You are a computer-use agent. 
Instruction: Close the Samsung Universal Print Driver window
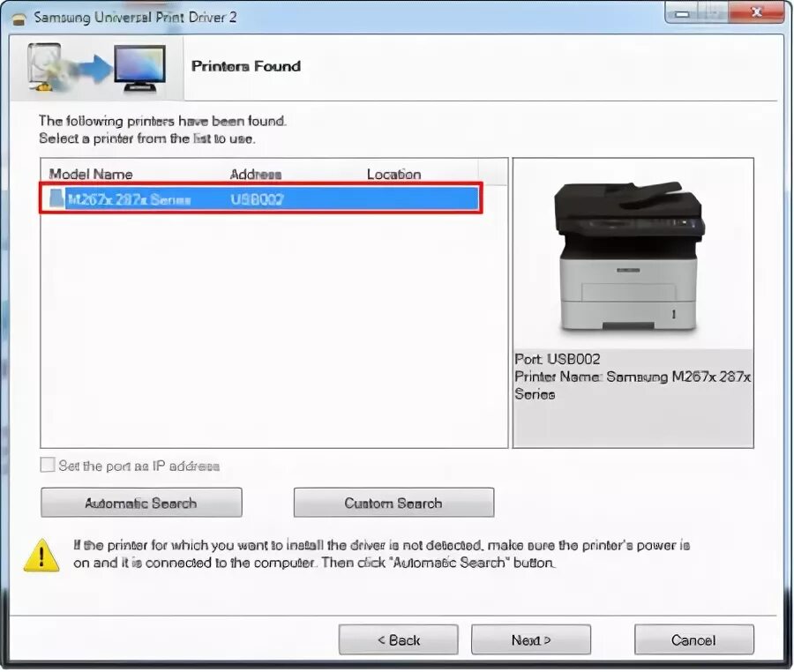pyautogui.click(x=757, y=12)
